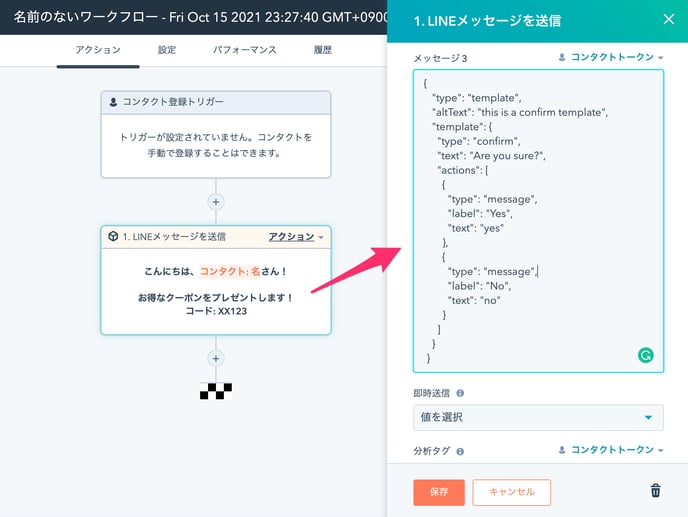Switch to the アクション tab
This screenshot has height=517, width=688.
click(x=98, y=50)
